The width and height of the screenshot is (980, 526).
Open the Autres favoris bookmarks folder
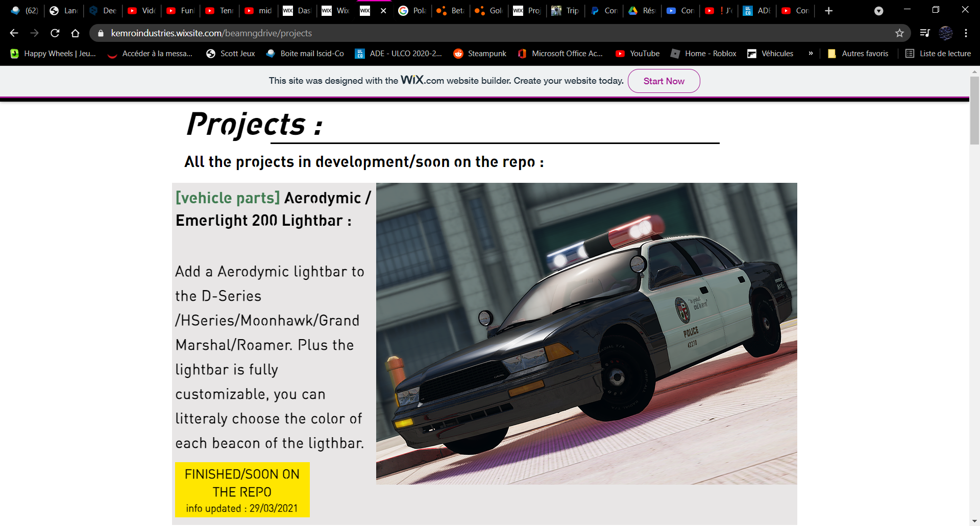858,54
